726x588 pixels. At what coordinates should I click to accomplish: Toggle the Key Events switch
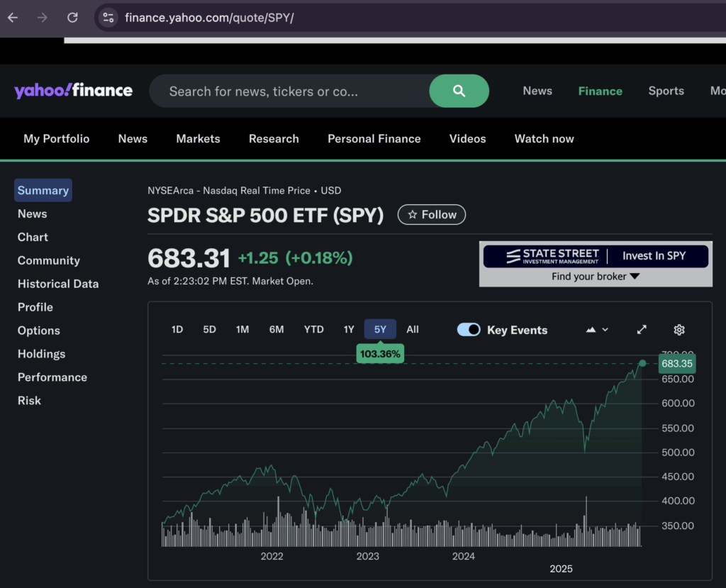(469, 330)
